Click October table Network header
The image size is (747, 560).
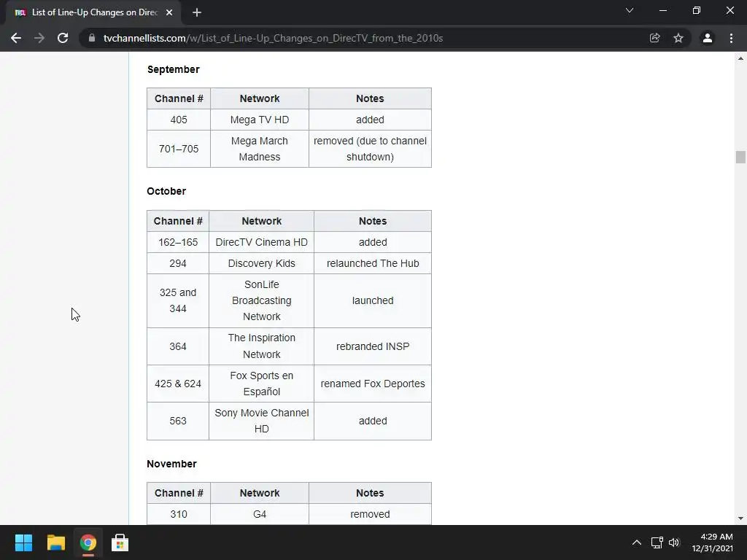point(262,221)
